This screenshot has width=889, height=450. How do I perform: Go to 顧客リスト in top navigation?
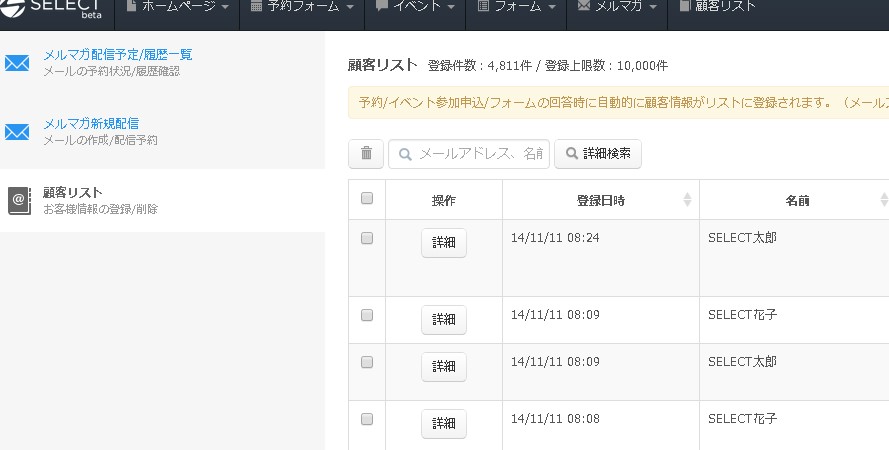pos(718,7)
